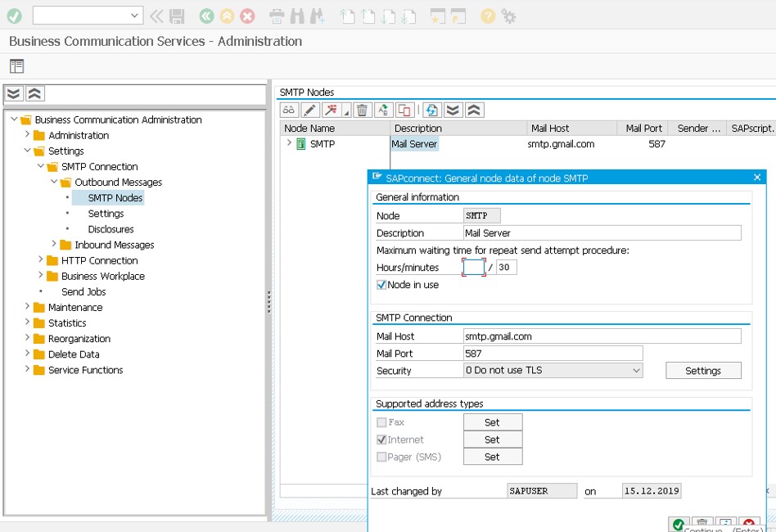Click the Mail Port field showing 587
The image size is (776, 532).
click(553, 354)
